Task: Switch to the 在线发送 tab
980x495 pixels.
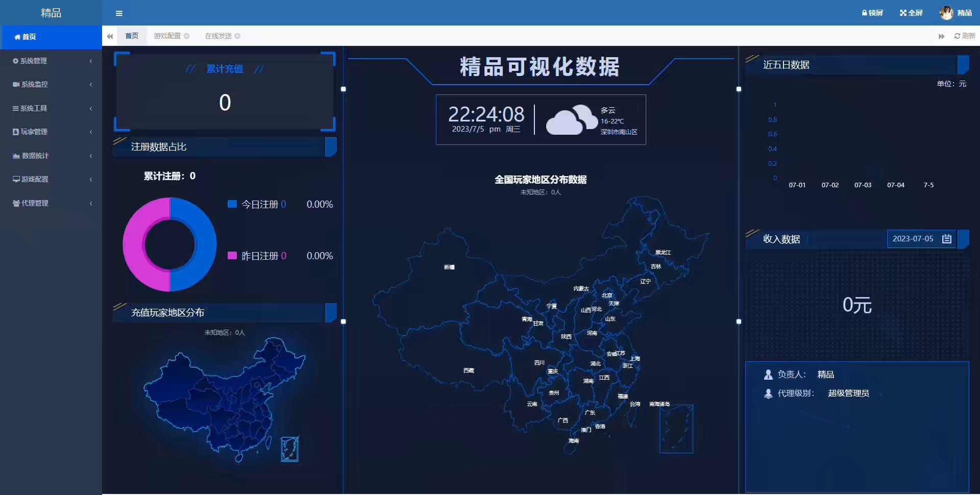Action: click(x=218, y=36)
